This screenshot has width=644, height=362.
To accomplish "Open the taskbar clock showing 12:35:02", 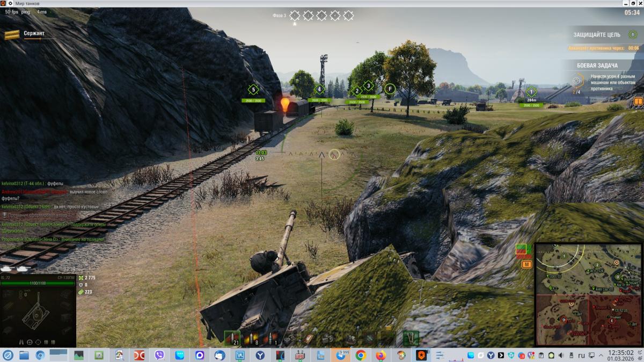I will pos(621,355).
